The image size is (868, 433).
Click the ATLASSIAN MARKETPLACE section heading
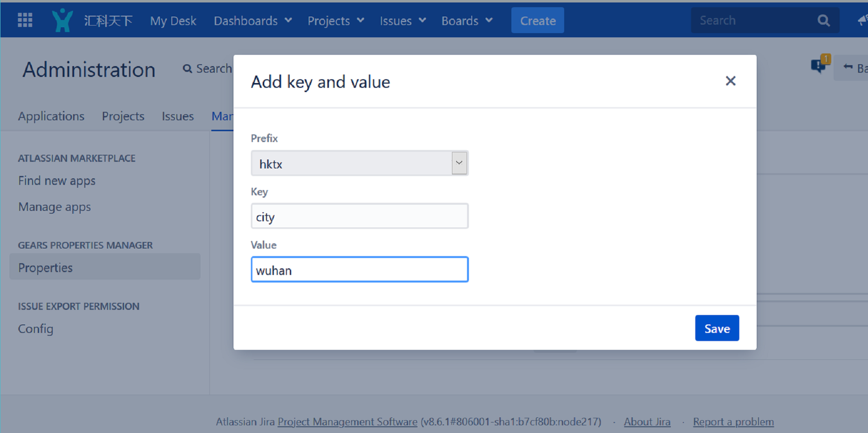[77, 158]
